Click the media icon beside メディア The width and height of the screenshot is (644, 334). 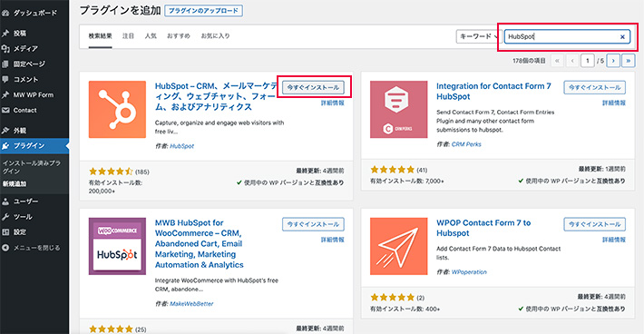(x=5, y=48)
